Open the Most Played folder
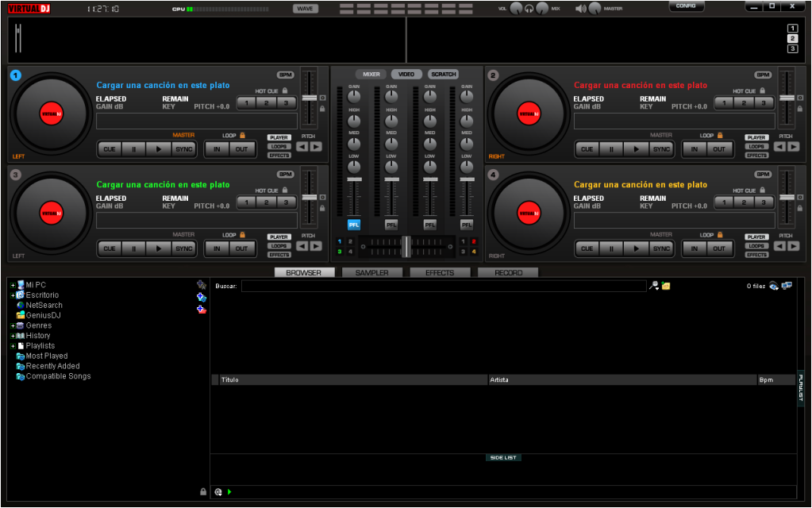 (x=42, y=356)
